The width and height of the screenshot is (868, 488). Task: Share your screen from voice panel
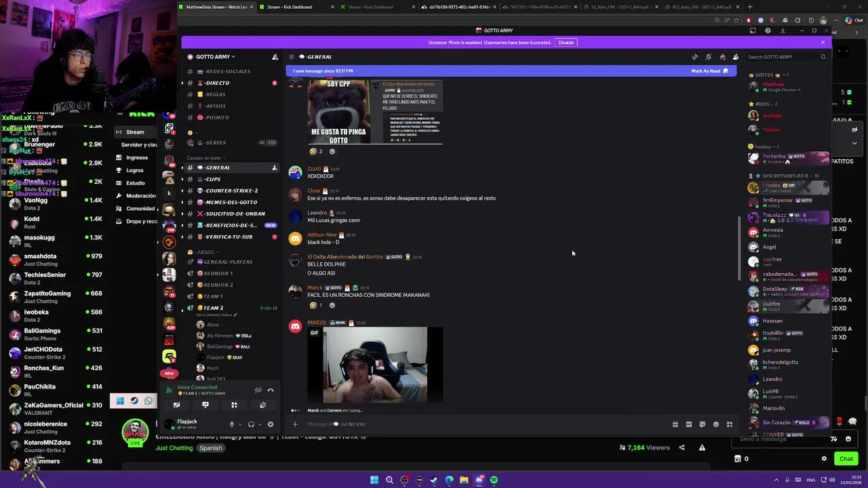tap(205, 405)
